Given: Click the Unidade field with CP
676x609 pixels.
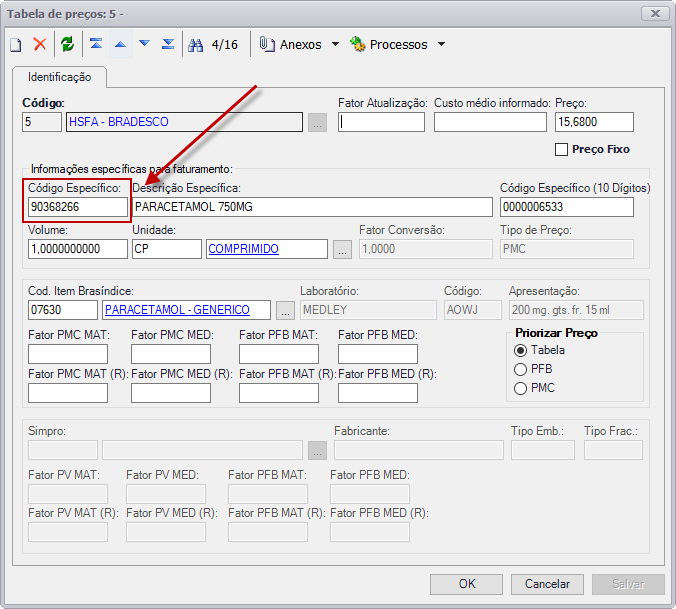Looking at the screenshot, I should point(167,249).
